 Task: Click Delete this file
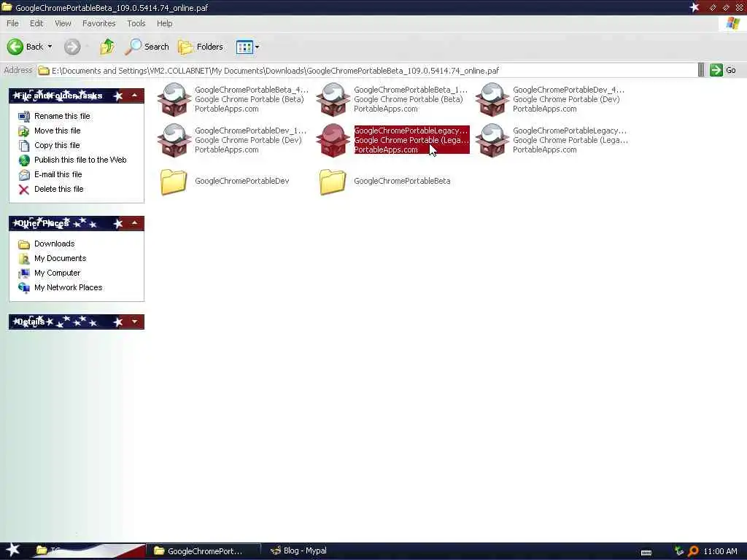[x=58, y=189]
